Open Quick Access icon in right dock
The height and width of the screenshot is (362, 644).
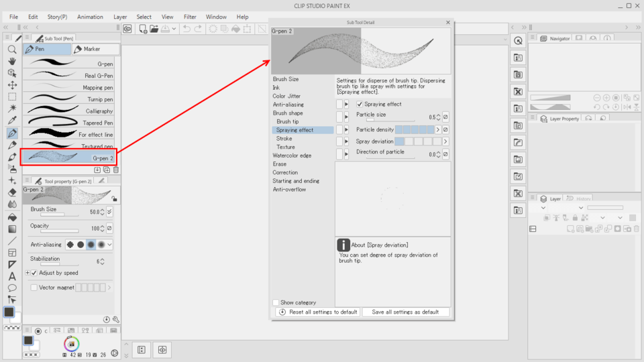[519, 41]
